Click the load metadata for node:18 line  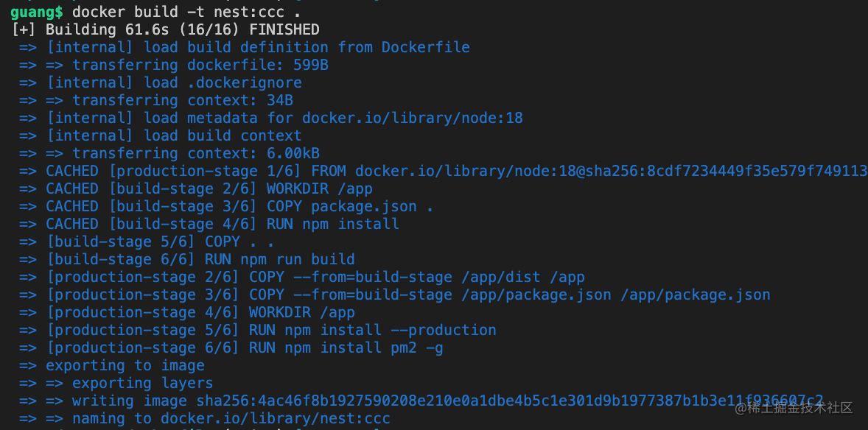pyautogui.click(x=270, y=118)
